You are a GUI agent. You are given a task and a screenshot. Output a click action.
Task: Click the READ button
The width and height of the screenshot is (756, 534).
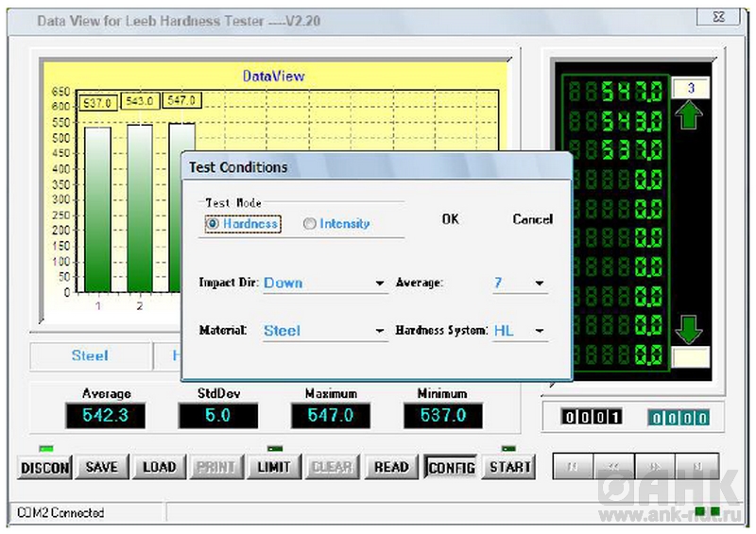[391, 467]
